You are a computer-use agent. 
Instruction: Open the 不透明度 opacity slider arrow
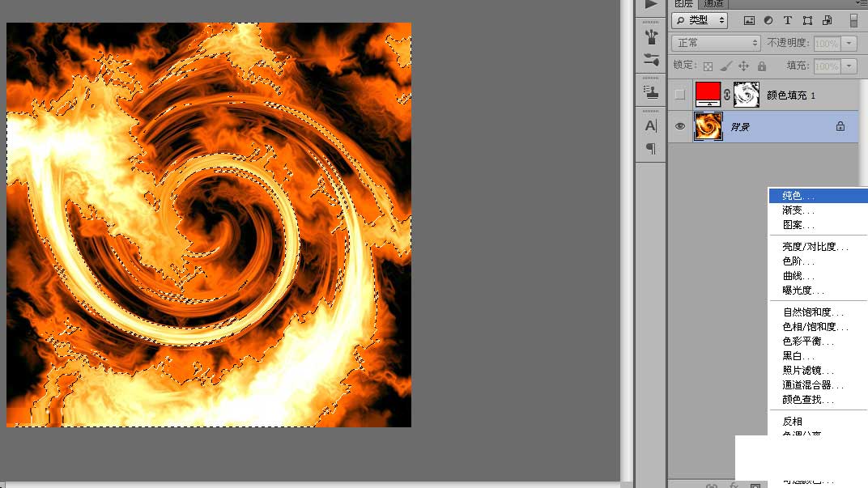coord(849,43)
